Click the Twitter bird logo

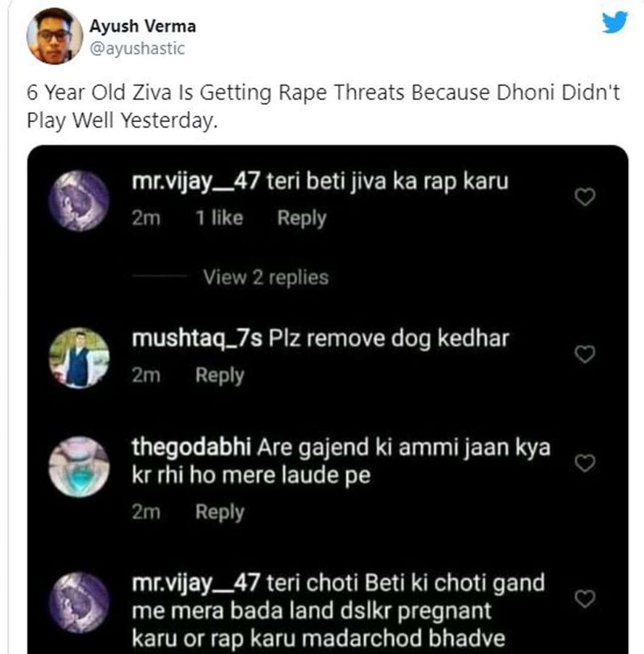[x=615, y=23]
